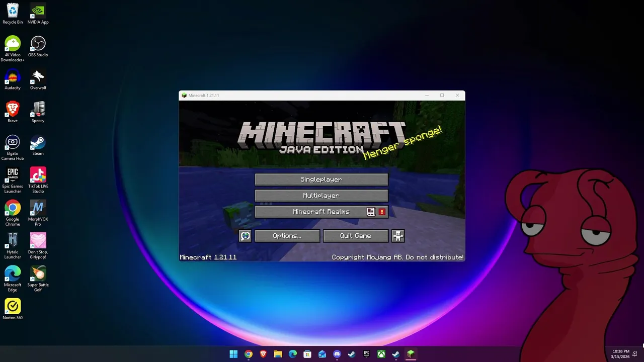Image resolution: width=644 pixels, height=362 pixels.
Task: Minimize the Minecraft window
Action: point(427,96)
